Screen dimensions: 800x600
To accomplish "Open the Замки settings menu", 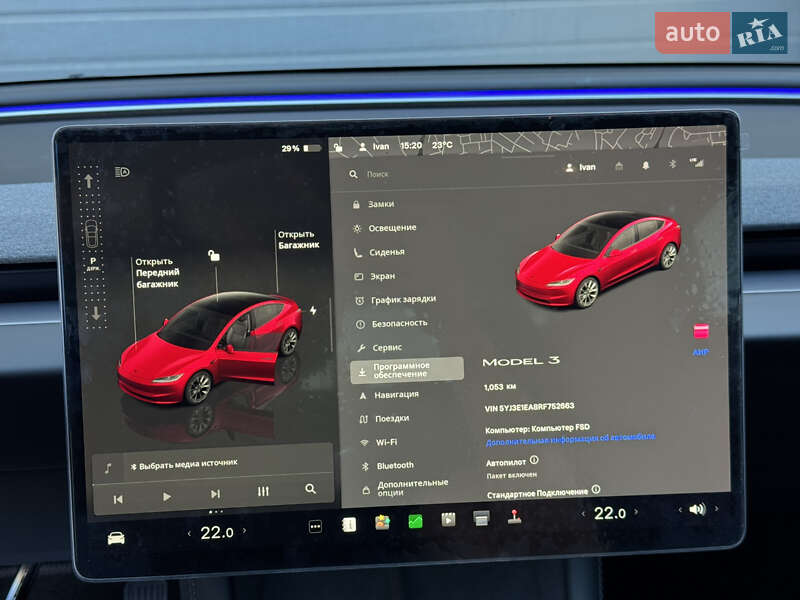I will (373, 204).
